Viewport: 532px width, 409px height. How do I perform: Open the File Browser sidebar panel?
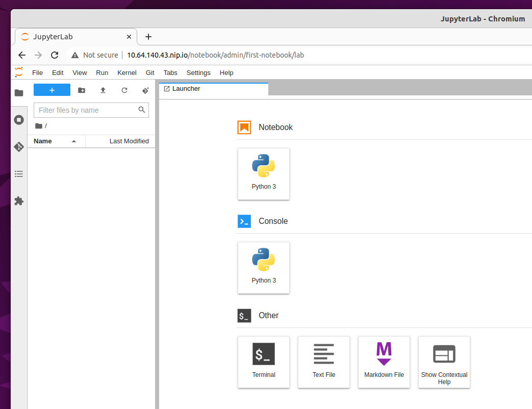[x=19, y=93]
